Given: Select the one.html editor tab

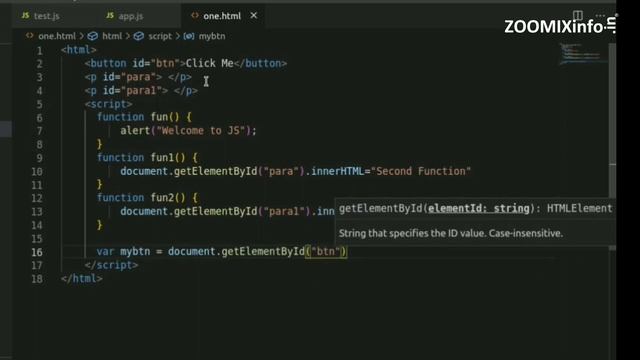Looking at the screenshot, I should pyautogui.click(x=222, y=16).
